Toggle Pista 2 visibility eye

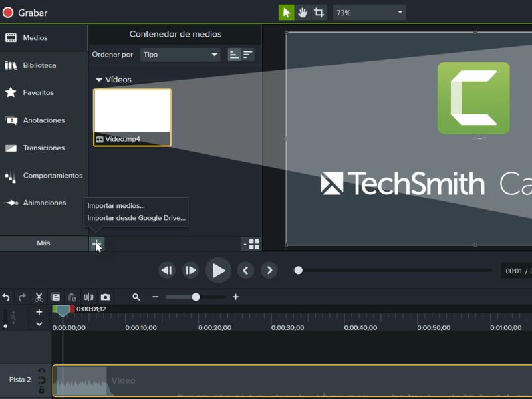(x=42, y=371)
